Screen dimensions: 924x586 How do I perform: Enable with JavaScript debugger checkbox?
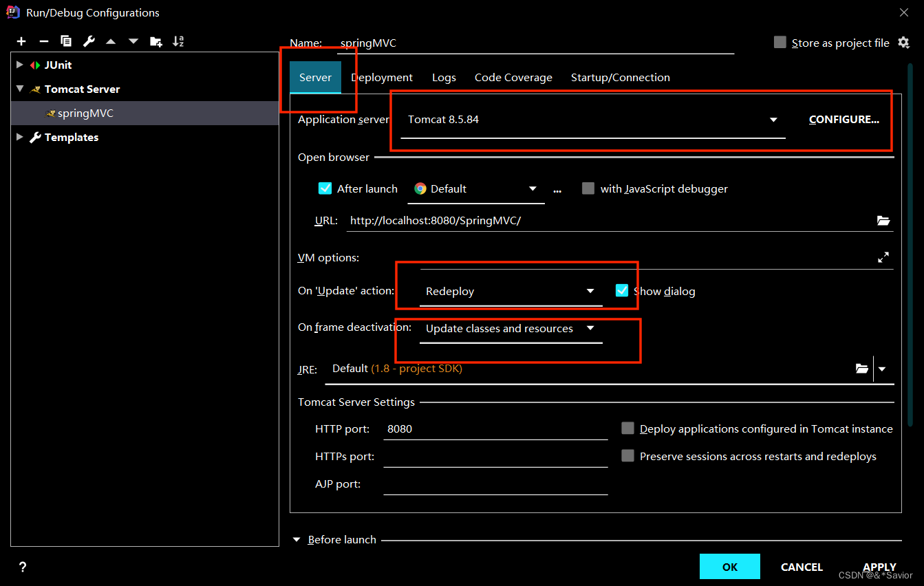pos(588,188)
